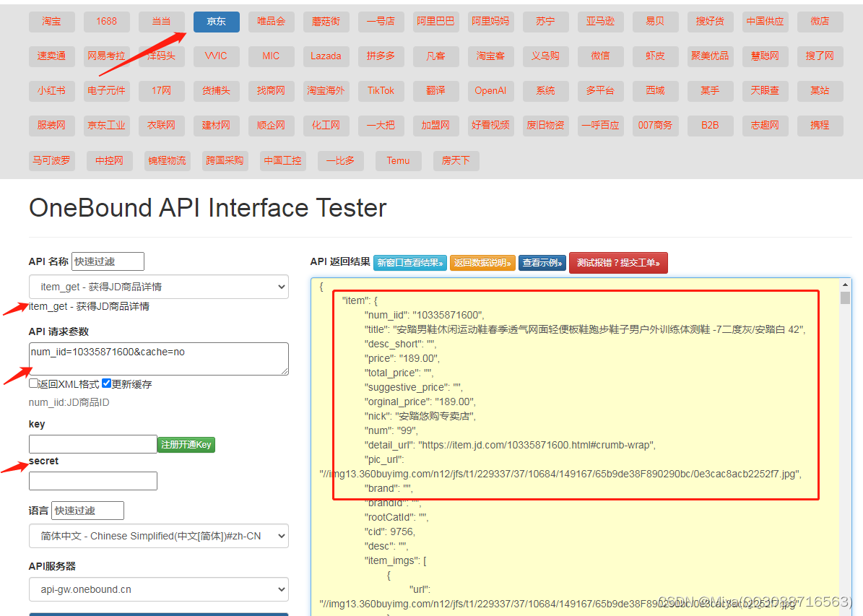Open 返回数据说明 button
This screenshot has width=863, height=616.
coord(482,263)
